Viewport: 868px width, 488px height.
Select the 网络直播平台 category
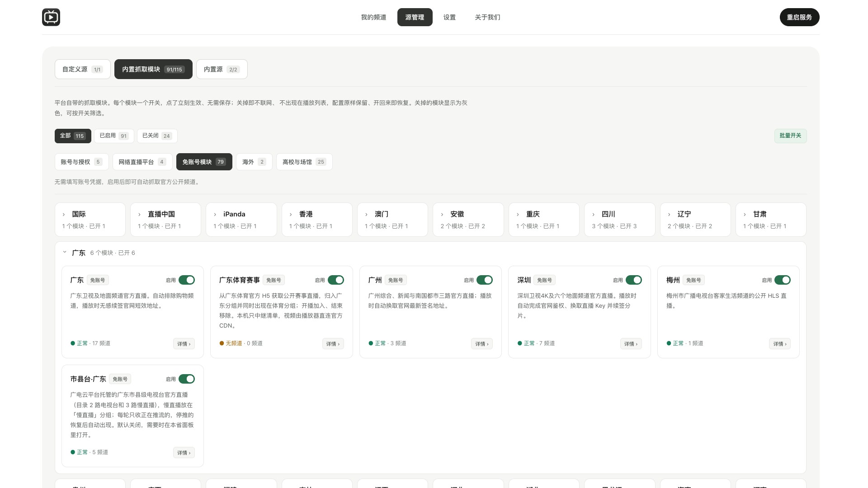click(x=142, y=162)
